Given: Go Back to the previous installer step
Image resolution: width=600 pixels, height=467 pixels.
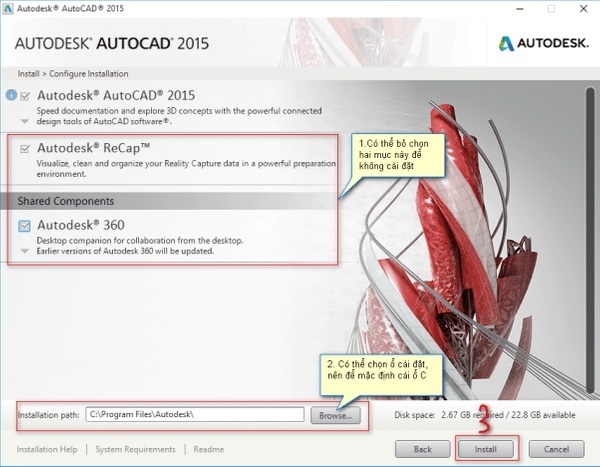Looking at the screenshot, I should coord(422,448).
